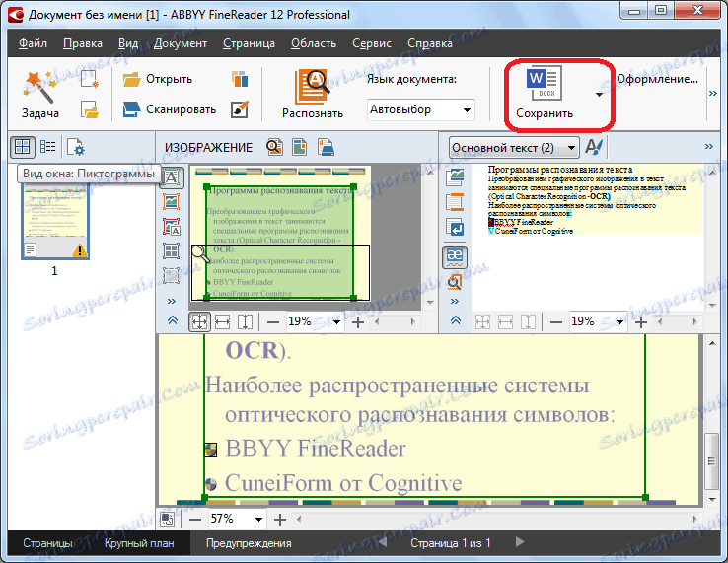Select the draw text area tool
The image size is (728, 563).
[x=171, y=177]
